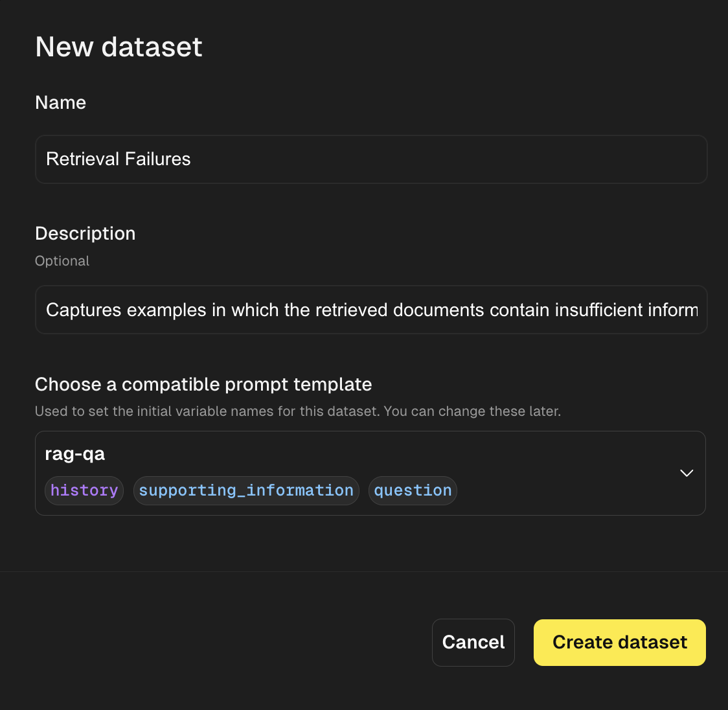Click the 'Description' field label

point(85,233)
